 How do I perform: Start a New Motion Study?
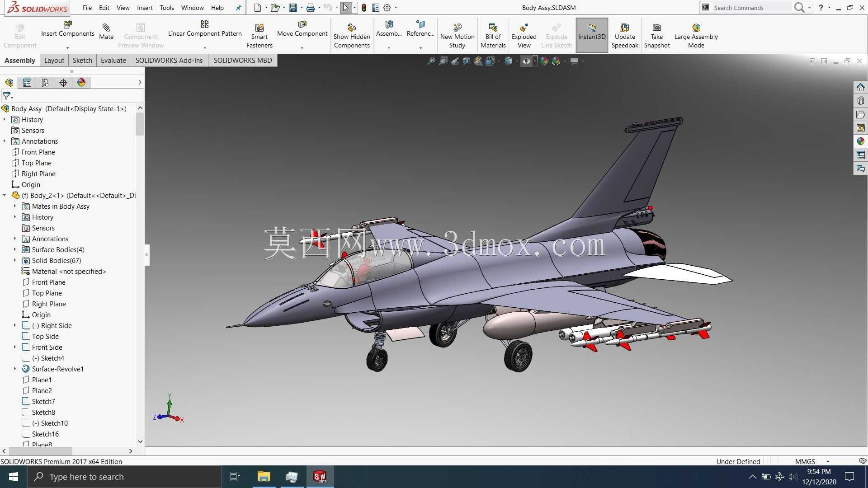tap(457, 36)
